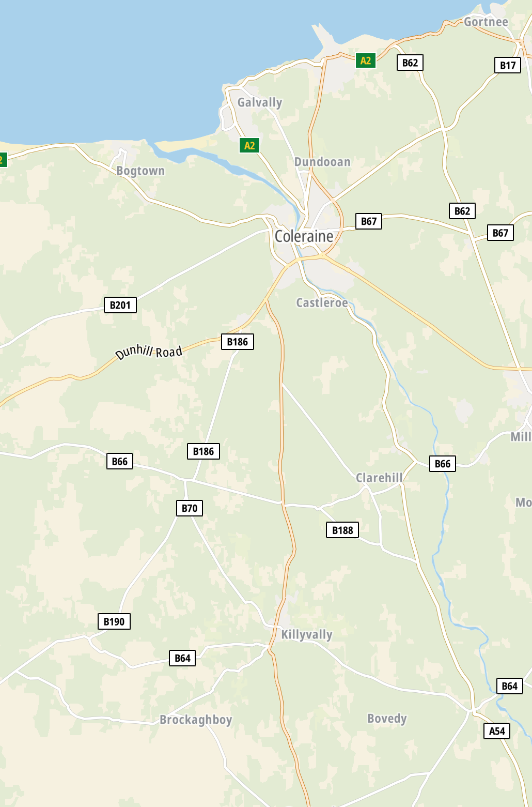Screen dimensions: 532x807
Task: Select the B70 road marker
Action: [x=190, y=508]
